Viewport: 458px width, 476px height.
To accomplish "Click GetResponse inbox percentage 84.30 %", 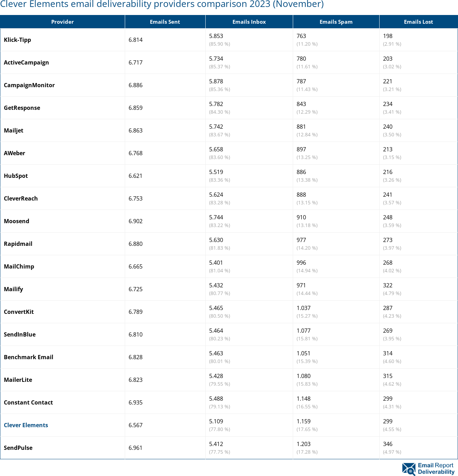I will click(x=220, y=112).
